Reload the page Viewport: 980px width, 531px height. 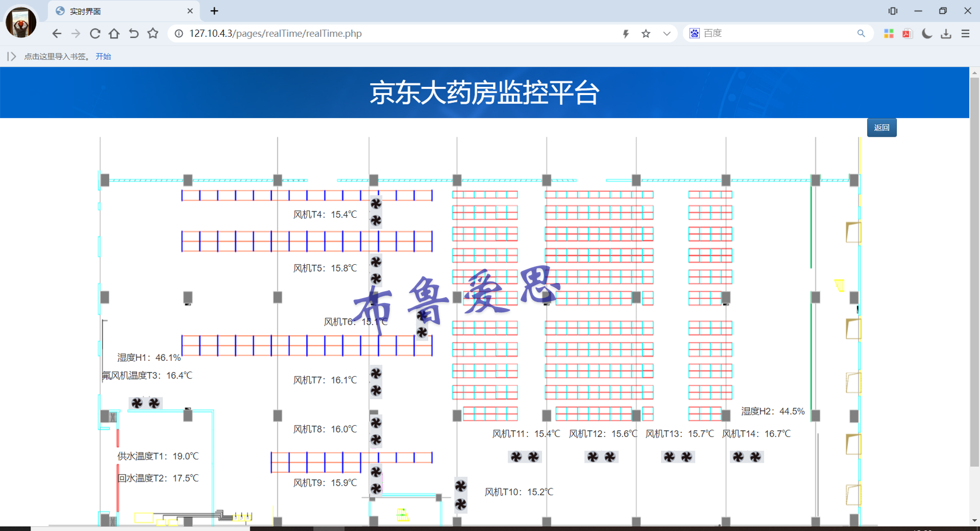[95, 33]
